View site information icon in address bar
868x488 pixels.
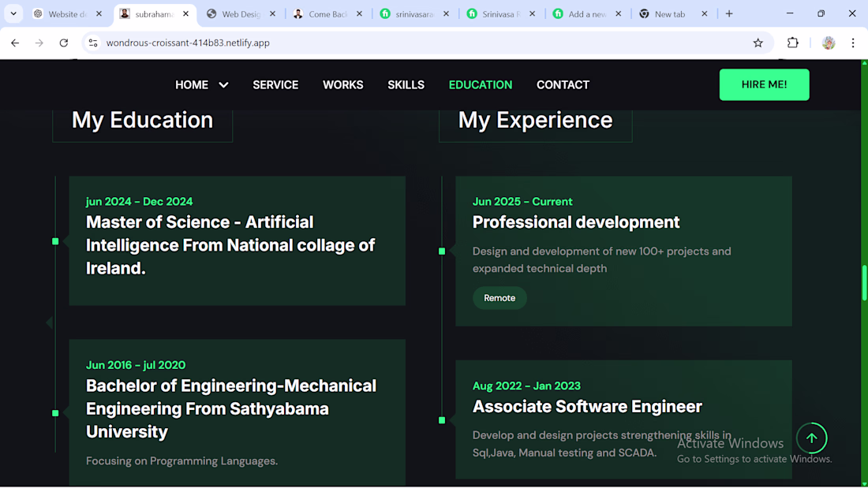(x=93, y=43)
